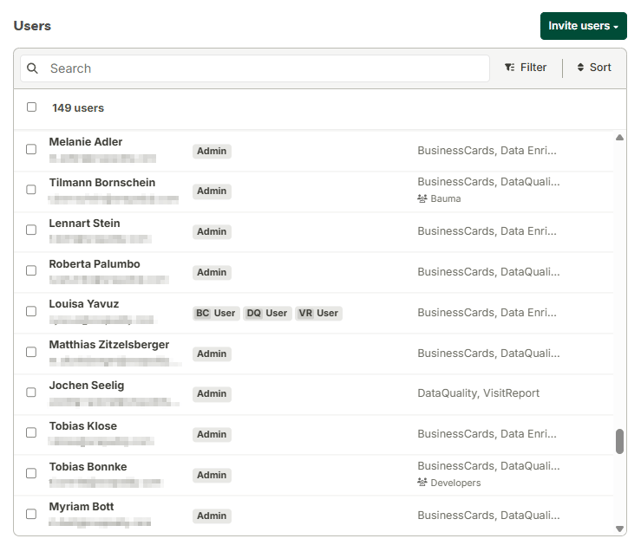The image size is (641, 545).
Task: Click the Bauma group icon
Action: click(422, 199)
